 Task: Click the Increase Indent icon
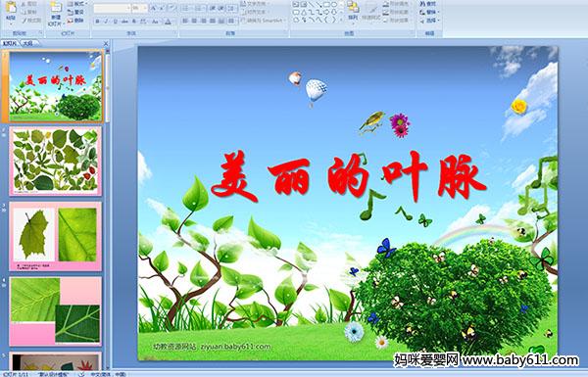point(221,8)
